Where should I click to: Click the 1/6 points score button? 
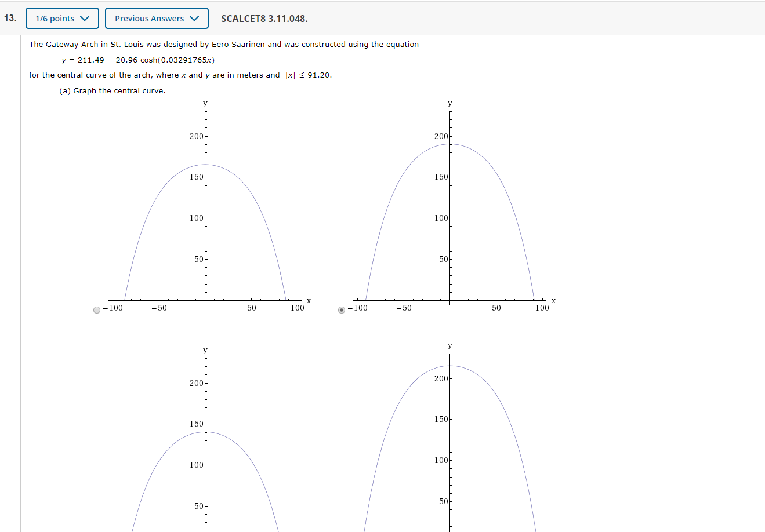62,18
